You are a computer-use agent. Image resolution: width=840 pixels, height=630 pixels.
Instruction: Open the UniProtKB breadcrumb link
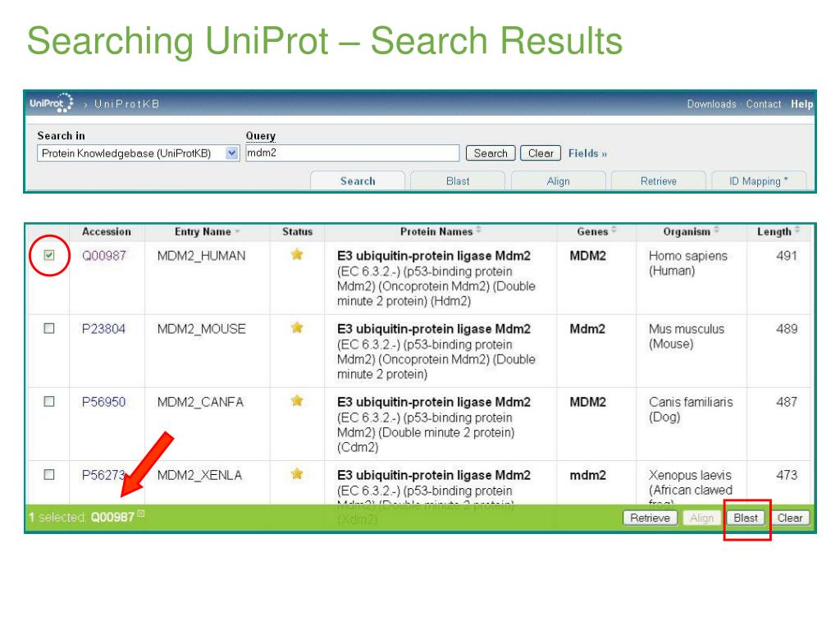127,104
